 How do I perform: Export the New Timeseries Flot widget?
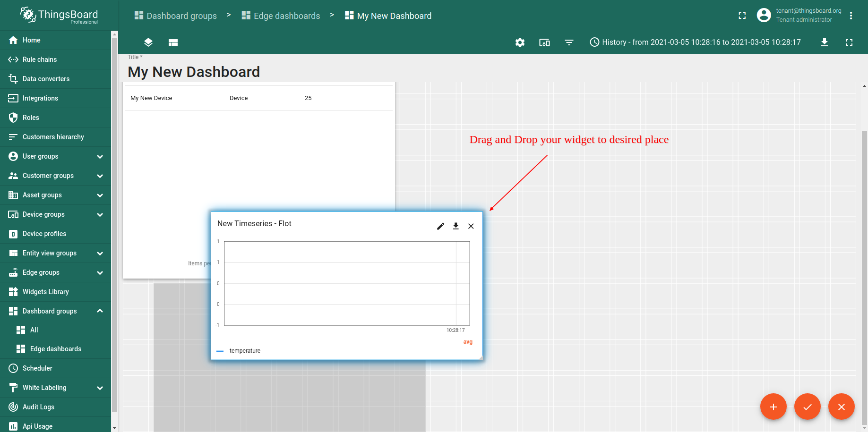(x=455, y=226)
